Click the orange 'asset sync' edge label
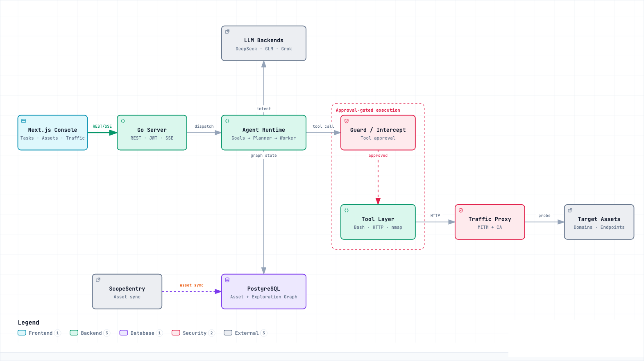 (x=192, y=285)
